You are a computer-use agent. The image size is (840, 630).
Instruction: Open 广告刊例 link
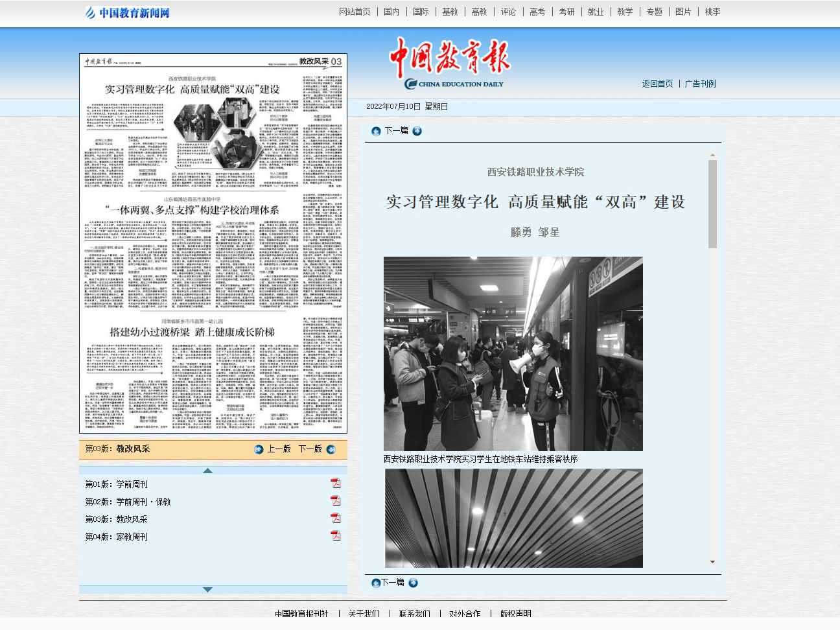point(700,84)
